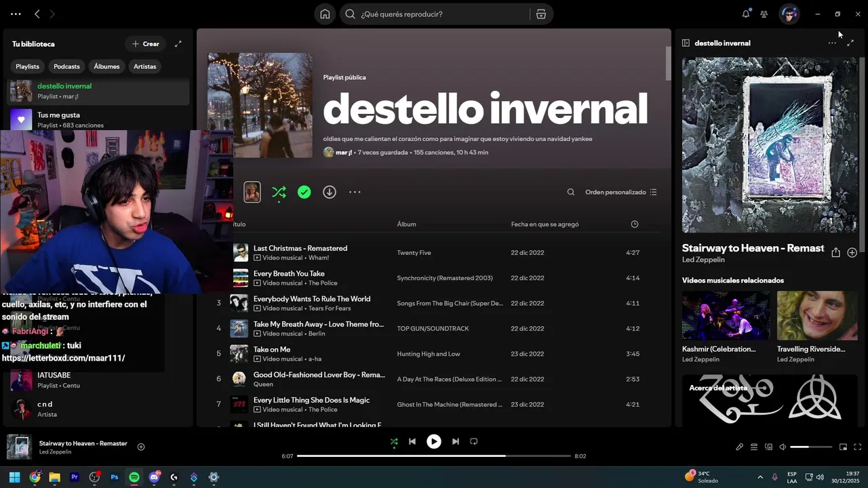The image size is (868, 488).
Task: Add current song via bottom bar plus icon
Action: point(141,447)
